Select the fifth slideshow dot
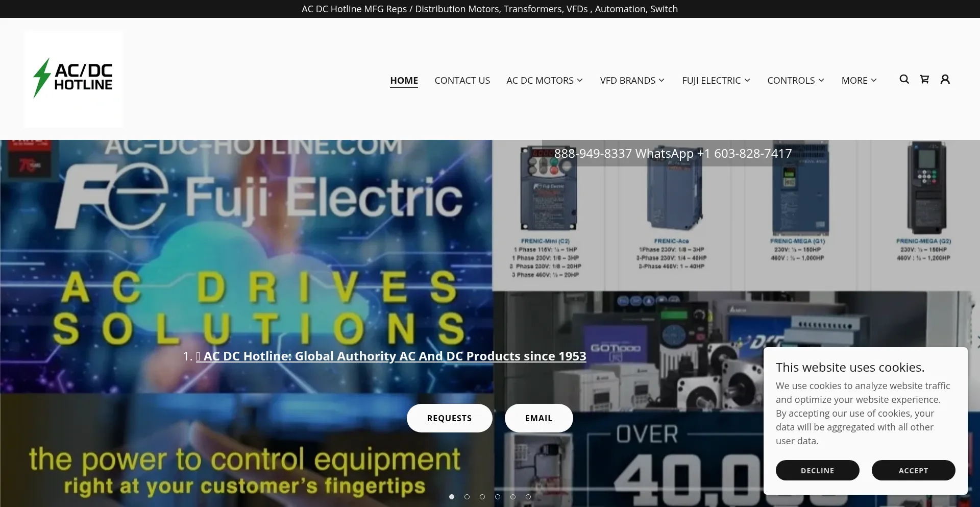The width and height of the screenshot is (980, 507). point(513,497)
